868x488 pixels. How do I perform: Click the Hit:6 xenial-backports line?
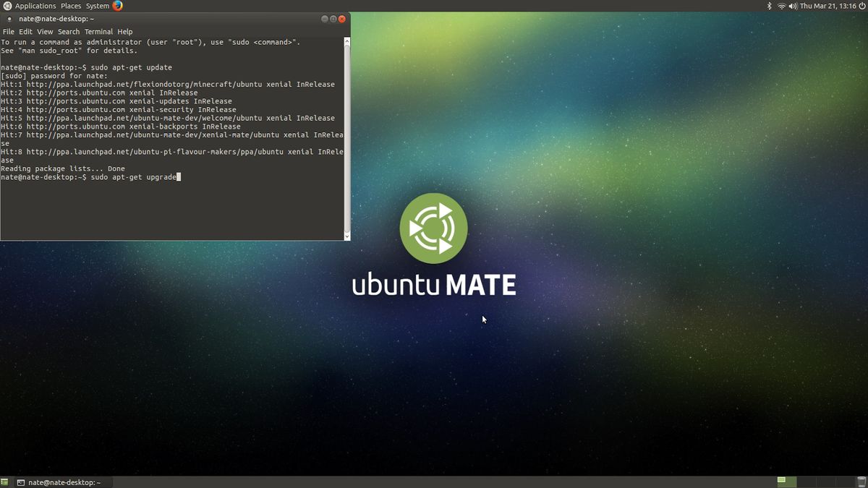[121, 127]
